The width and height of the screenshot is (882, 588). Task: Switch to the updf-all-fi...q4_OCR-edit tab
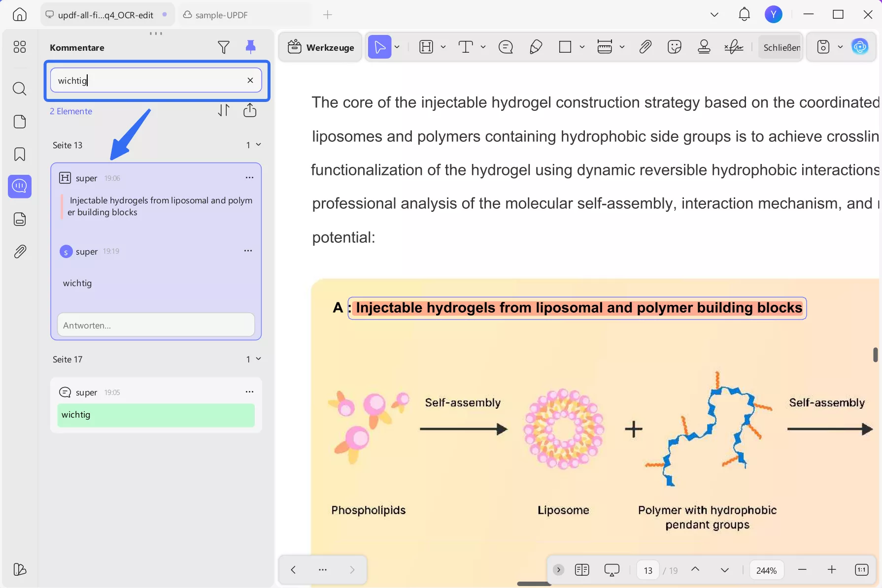click(105, 15)
